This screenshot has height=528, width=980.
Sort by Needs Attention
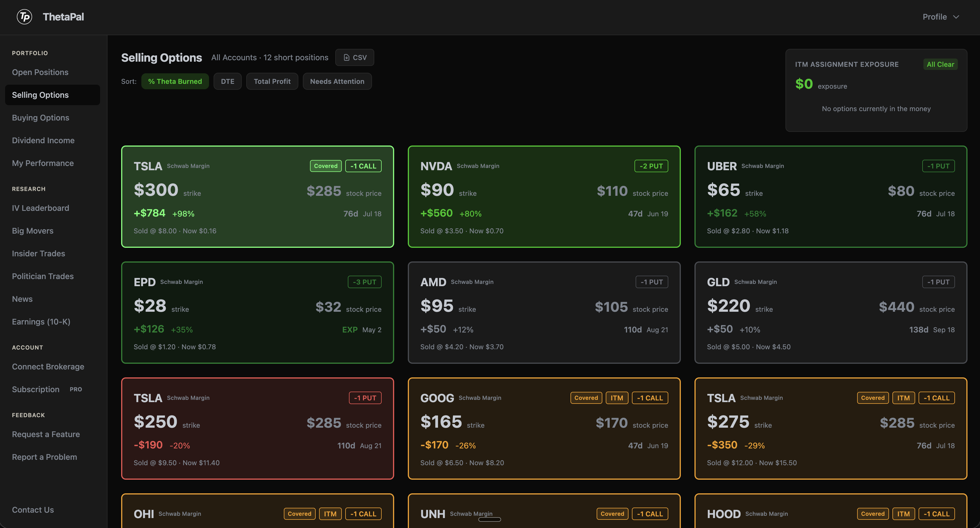click(x=337, y=81)
